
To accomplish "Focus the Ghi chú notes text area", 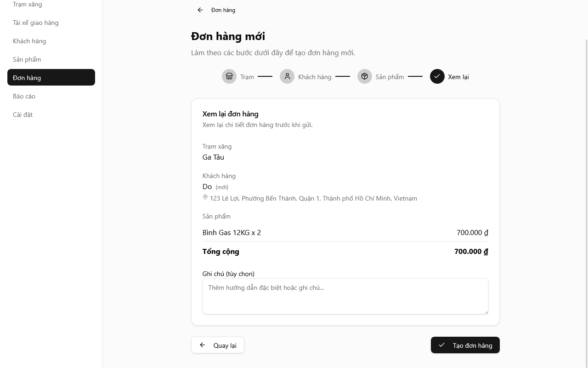I will (345, 296).
